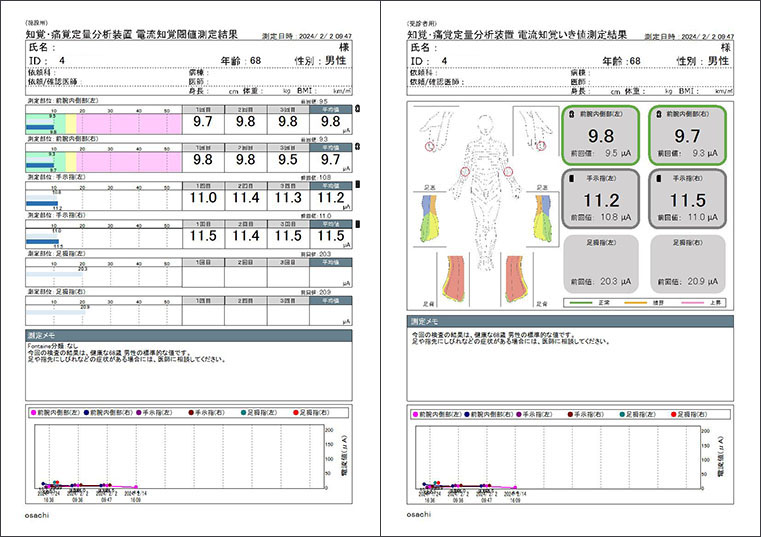Click the green 正常 legend line
Screen dimensions: 761x537
tap(580, 302)
